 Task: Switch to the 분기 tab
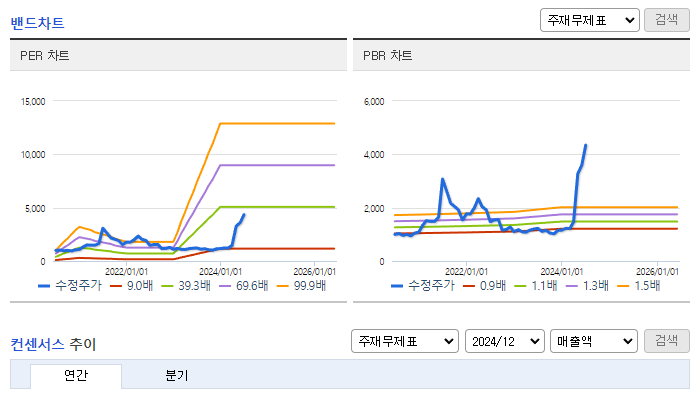point(177,376)
